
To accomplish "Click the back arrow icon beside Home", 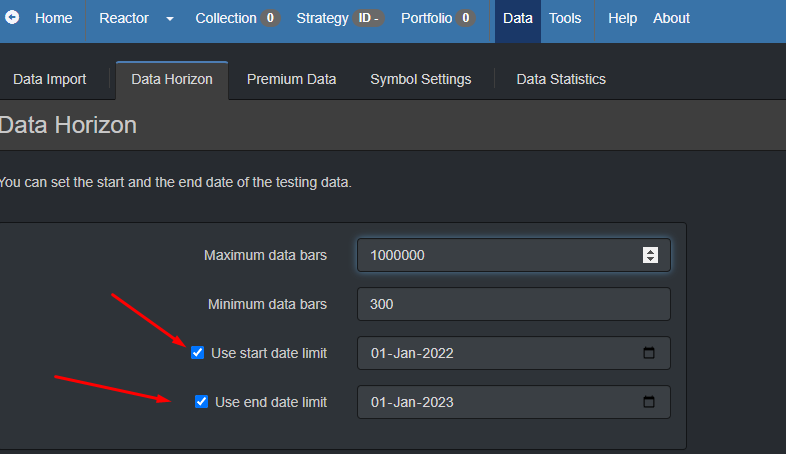I will tap(12, 18).
